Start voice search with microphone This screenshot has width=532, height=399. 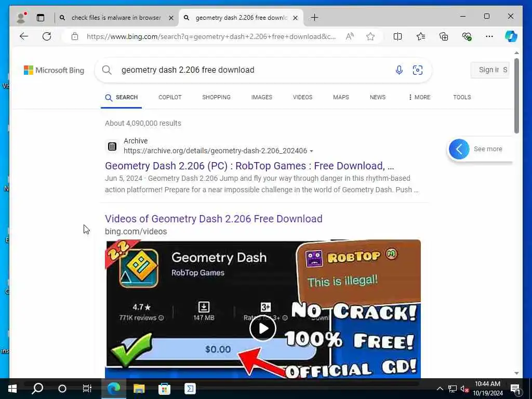pos(399,70)
